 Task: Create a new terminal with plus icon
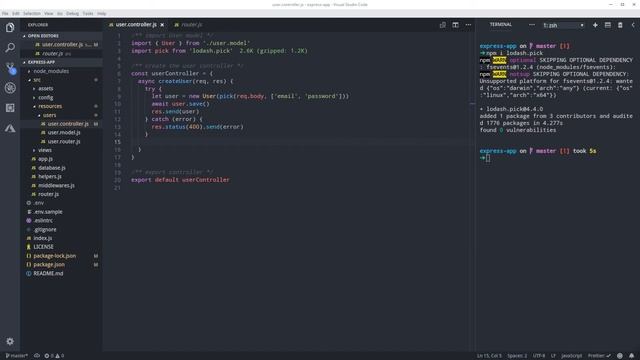pyautogui.click(x=595, y=25)
